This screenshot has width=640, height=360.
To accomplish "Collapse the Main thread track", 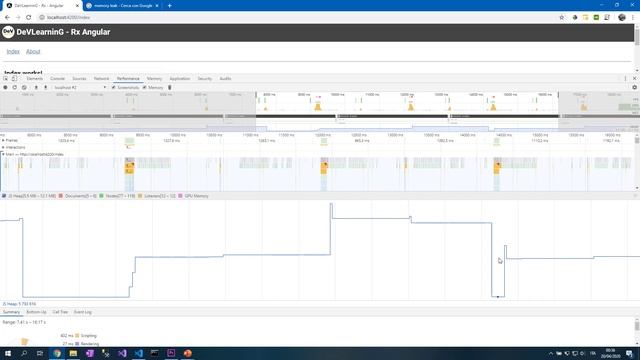I will point(3,154).
